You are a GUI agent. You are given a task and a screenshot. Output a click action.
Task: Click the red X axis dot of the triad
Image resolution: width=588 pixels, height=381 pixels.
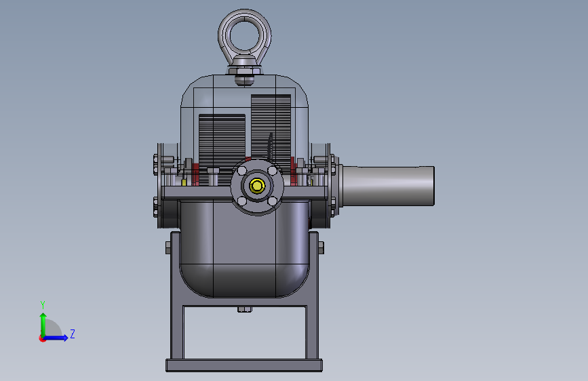(42, 339)
